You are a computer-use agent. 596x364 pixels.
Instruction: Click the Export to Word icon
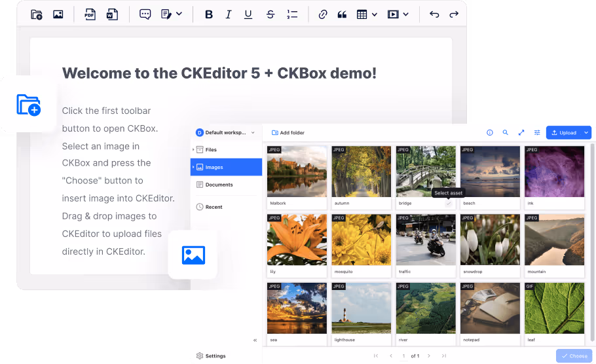[x=112, y=14]
